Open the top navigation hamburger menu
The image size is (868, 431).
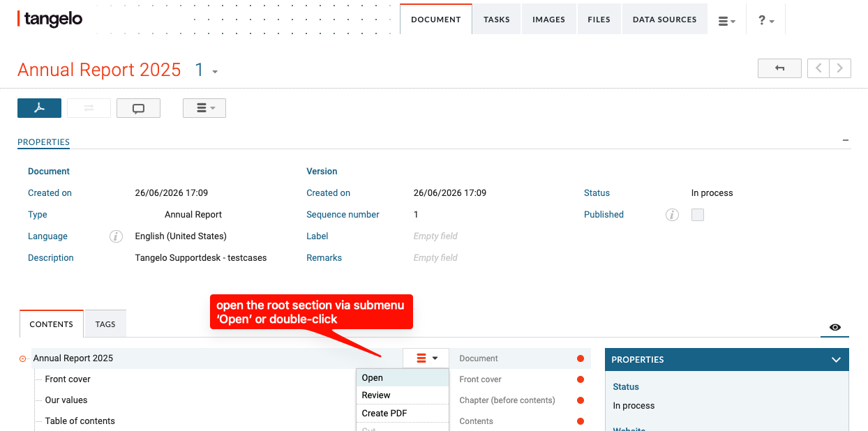pyautogui.click(x=727, y=20)
